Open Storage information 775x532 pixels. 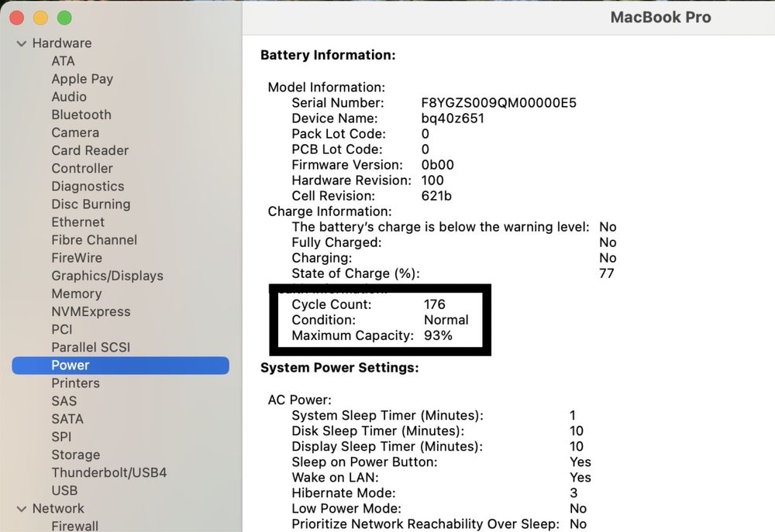[76, 455]
